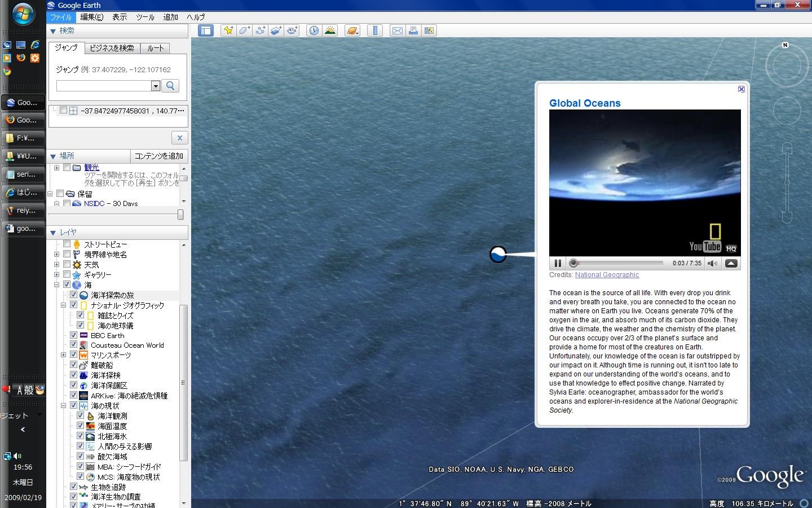Collapse the ナショナル・ジオグラフィック node

click(x=63, y=305)
